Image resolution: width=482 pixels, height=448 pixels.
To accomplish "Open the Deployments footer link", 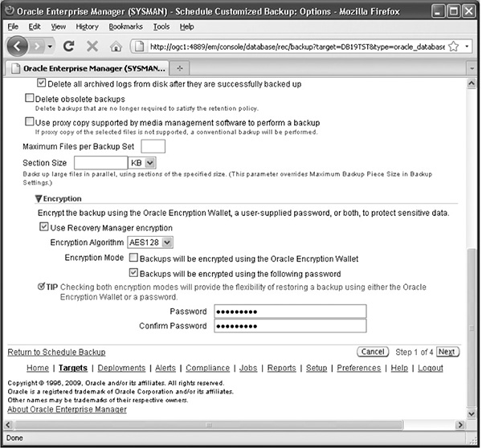I will pyautogui.click(x=121, y=368).
